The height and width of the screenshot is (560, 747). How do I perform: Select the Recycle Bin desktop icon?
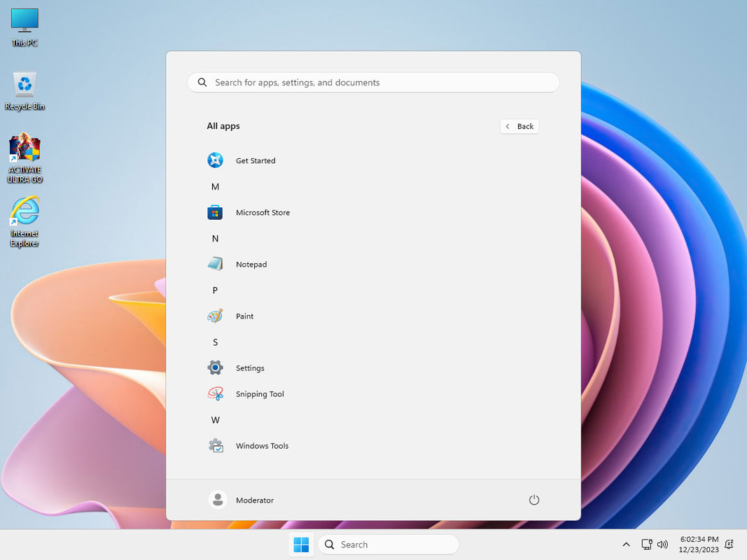(25, 92)
